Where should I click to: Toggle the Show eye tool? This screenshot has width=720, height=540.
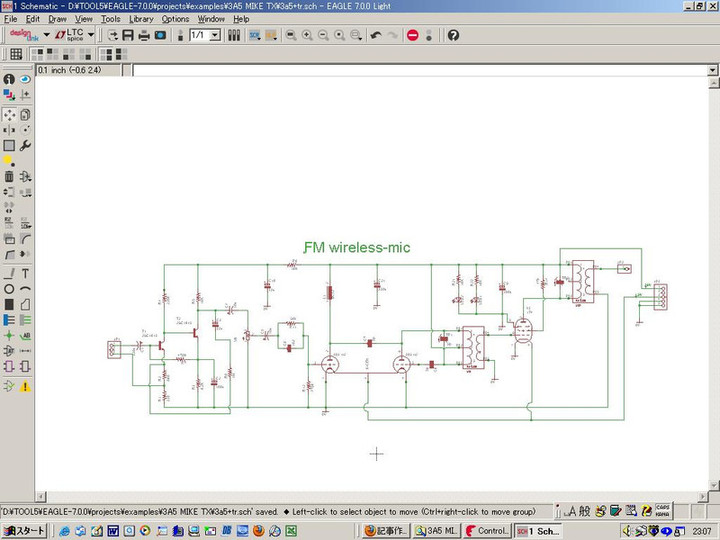pyautogui.click(x=25, y=79)
